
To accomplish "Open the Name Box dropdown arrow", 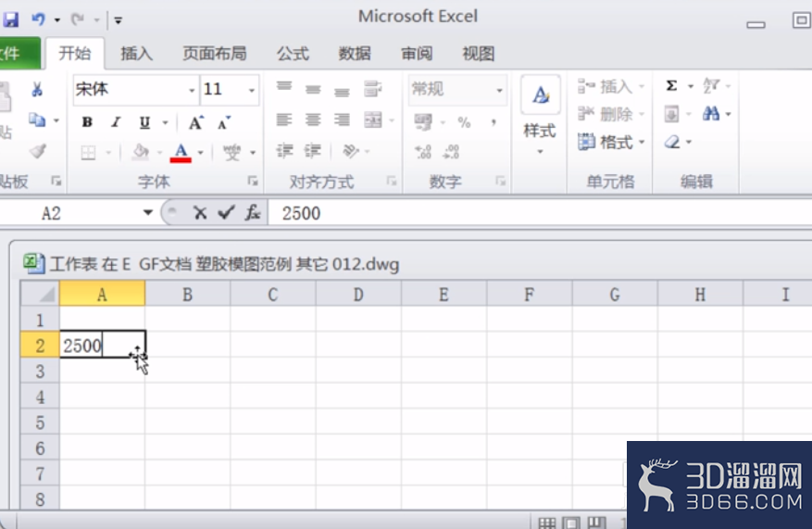I will click(x=148, y=213).
